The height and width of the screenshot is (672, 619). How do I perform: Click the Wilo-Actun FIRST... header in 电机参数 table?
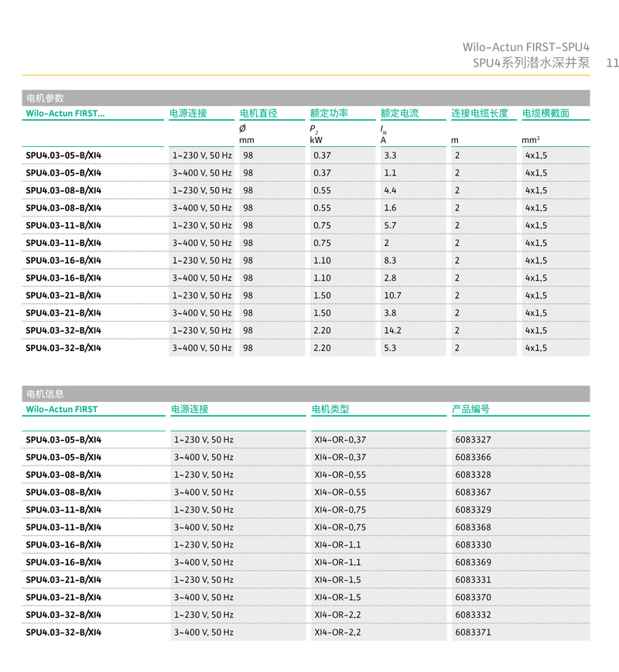pos(65,114)
